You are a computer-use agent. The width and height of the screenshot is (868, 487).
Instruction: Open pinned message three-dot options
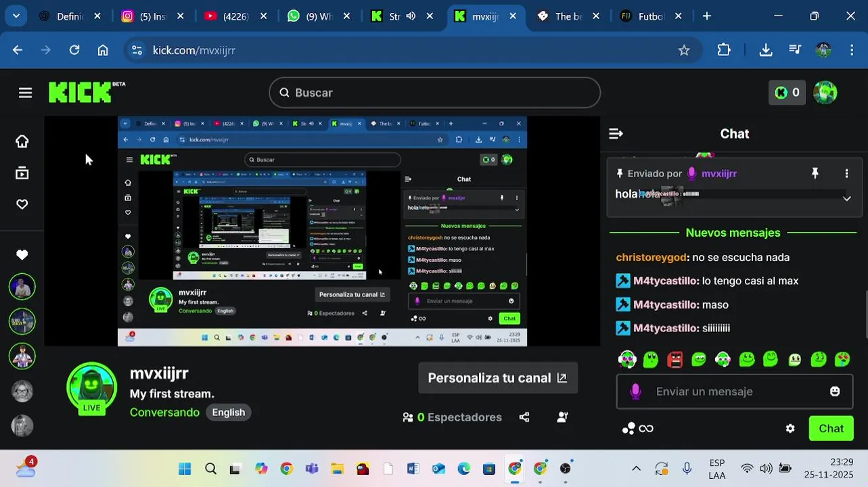(x=846, y=173)
